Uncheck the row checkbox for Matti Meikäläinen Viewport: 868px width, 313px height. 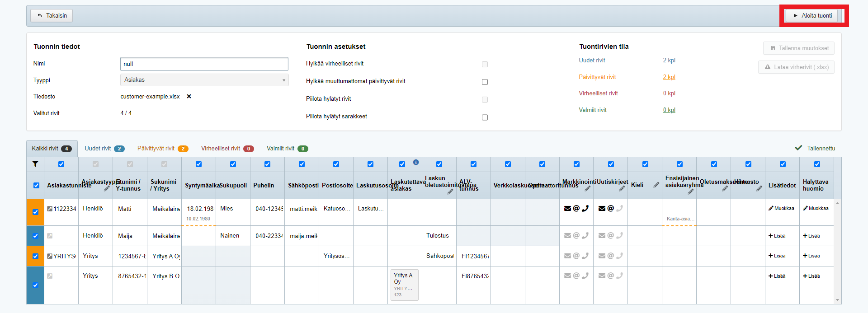coord(35,212)
